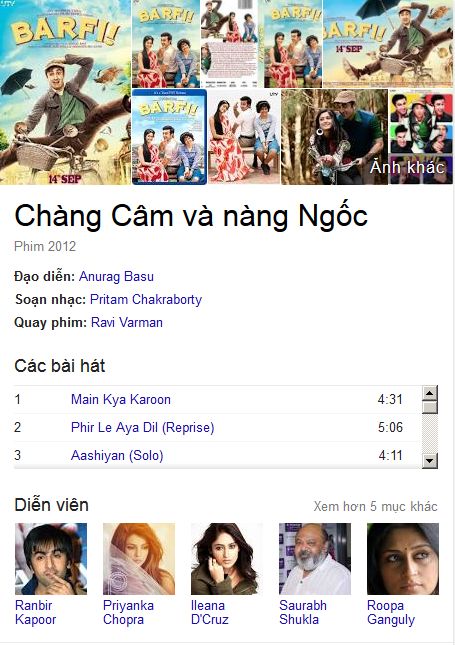Open cinematographer Ravi Varman link
Image resolution: width=455 pixels, height=645 pixels.
(127, 322)
